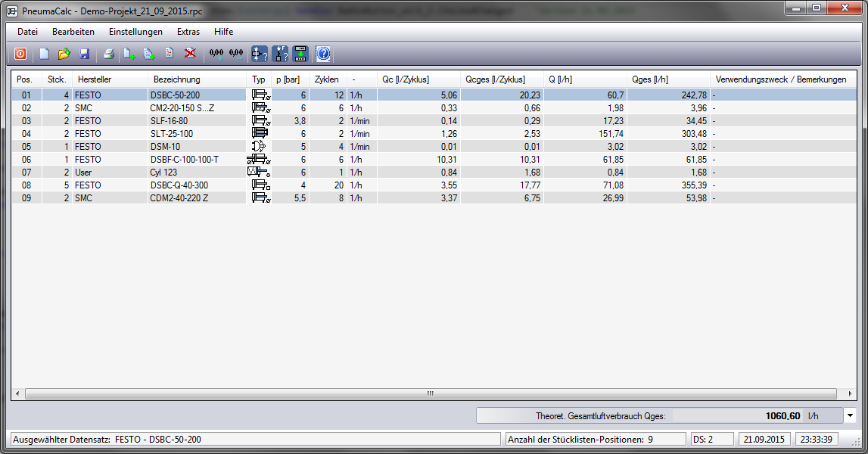
Task: Duplicate the position with the copy-plus icon
Action: coord(150,54)
